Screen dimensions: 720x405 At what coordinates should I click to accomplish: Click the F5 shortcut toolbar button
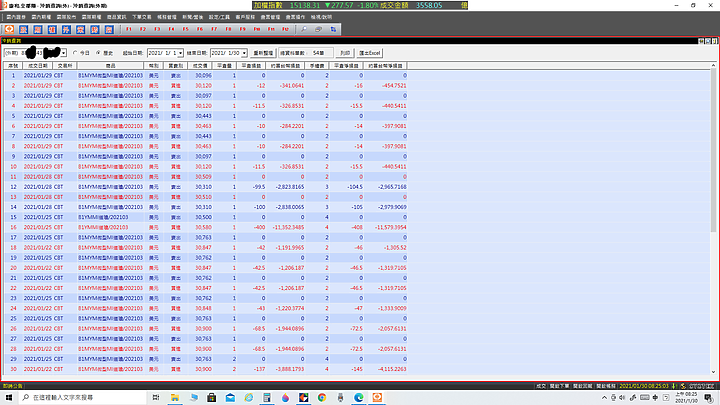click(x=186, y=29)
